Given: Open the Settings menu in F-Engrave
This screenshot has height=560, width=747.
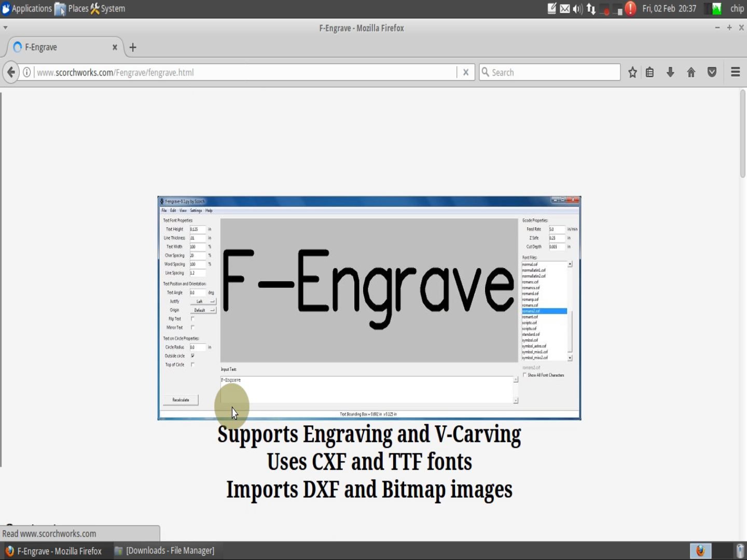Looking at the screenshot, I should pos(196,211).
